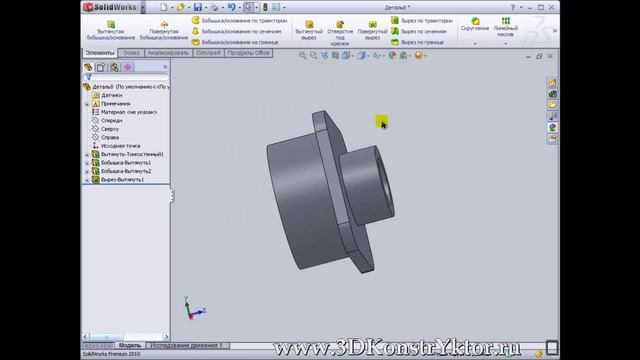Viewport: 640px width, 360px height.
Task: Open the DimXpertManager panel tab
Action: (x=128, y=67)
